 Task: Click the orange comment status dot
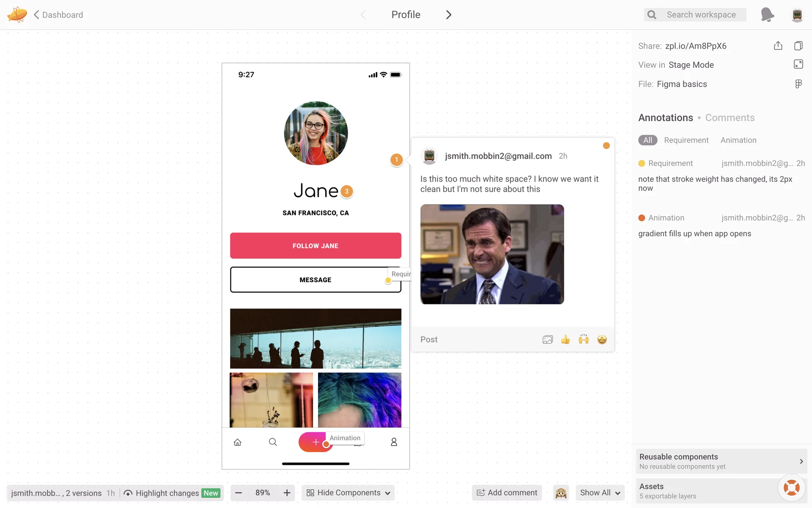point(606,146)
